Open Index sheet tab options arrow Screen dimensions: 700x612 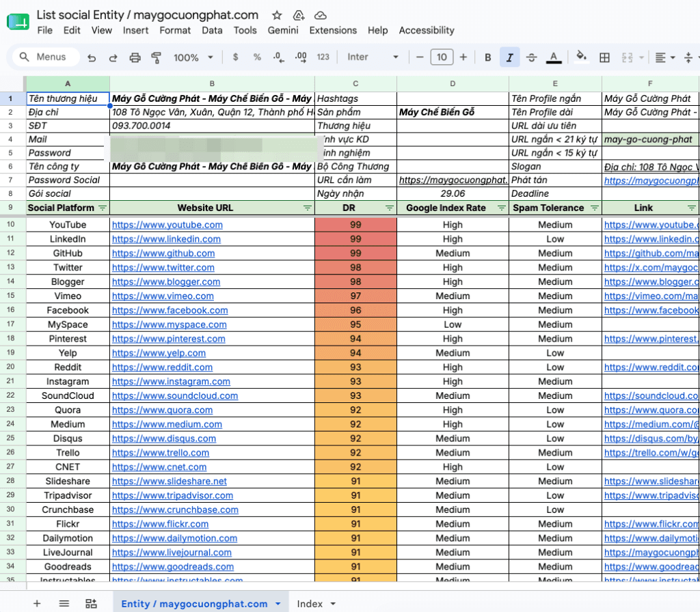pyautogui.click(x=333, y=604)
